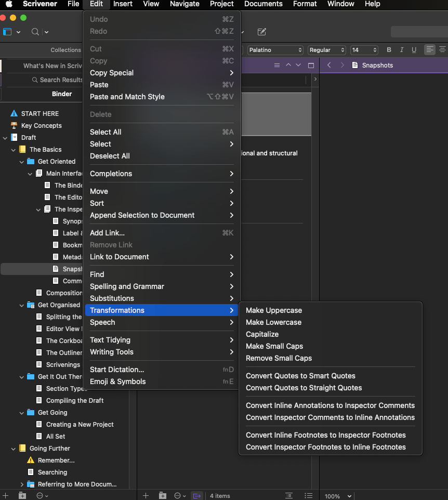The height and width of the screenshot is (500, 448).
Task: Collapse The Basics folder
Action: (14, 150)
